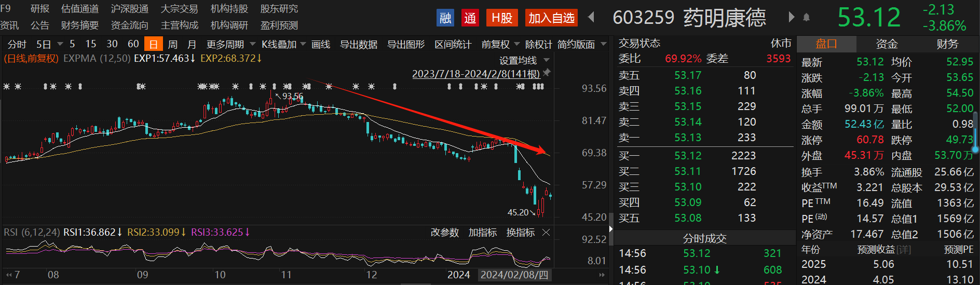
Task: Open the 更多周期 dropdown
Action: pyautogui.click(x=230, y=44)
